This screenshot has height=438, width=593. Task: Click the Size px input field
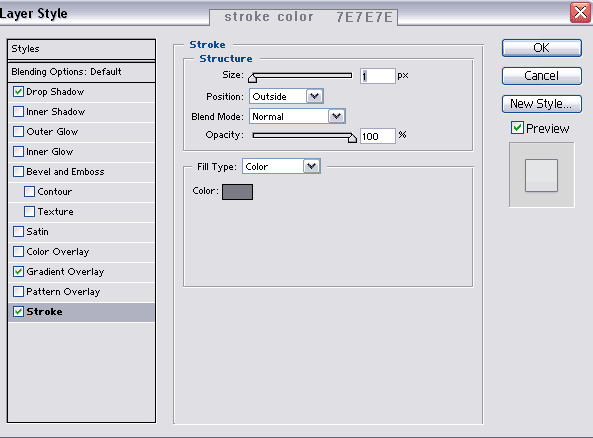377,76
